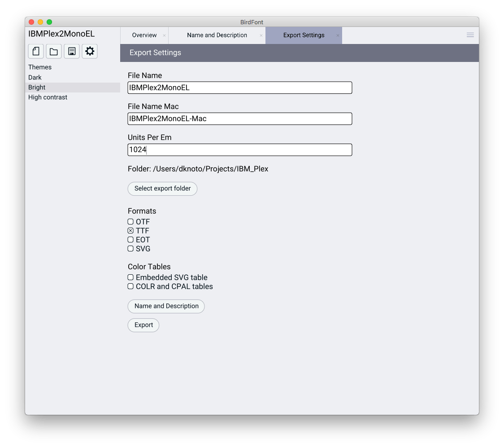Click the Color Tables section label
Screen dimensions: 504x448
[x=149, y=267]
